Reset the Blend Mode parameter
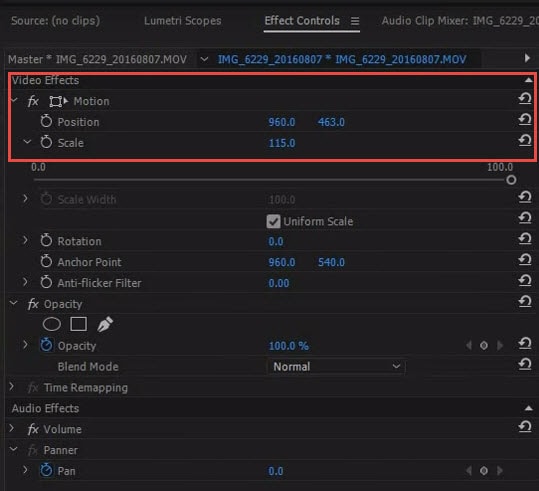This screenshot has width=539, height=491. pos(525,364)
